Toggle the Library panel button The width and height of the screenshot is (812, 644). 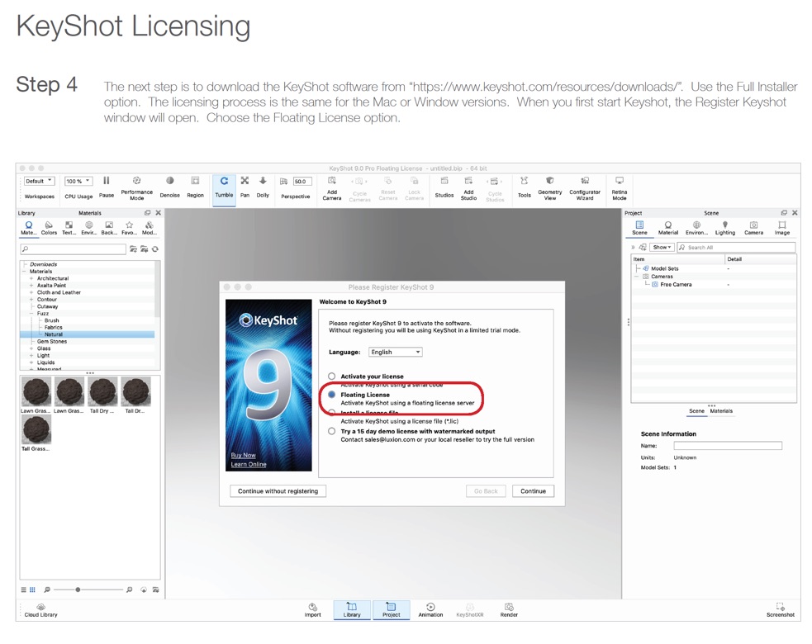352,610
